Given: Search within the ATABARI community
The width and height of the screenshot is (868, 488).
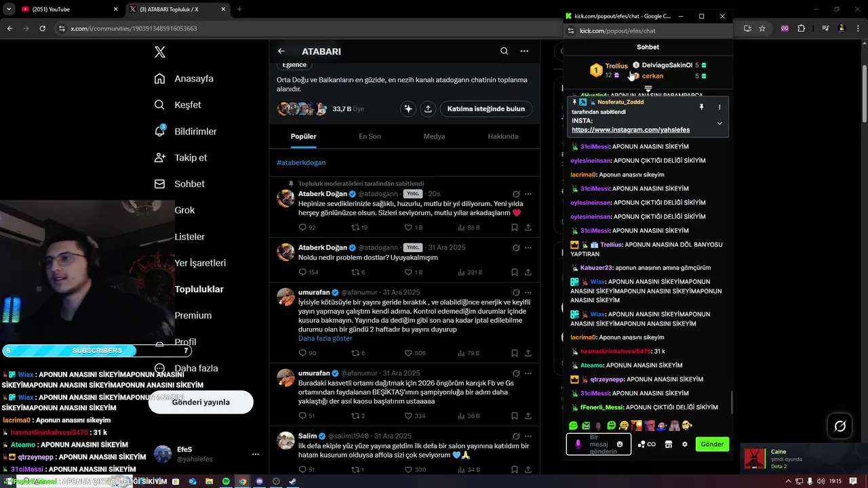Looking at the screenshot, I should 504,52.
